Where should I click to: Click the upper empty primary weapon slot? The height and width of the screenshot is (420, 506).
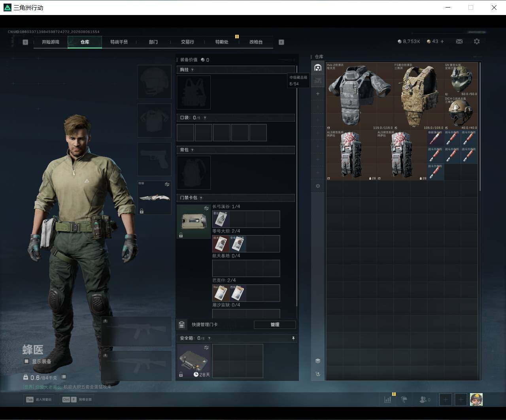(136, 331)
